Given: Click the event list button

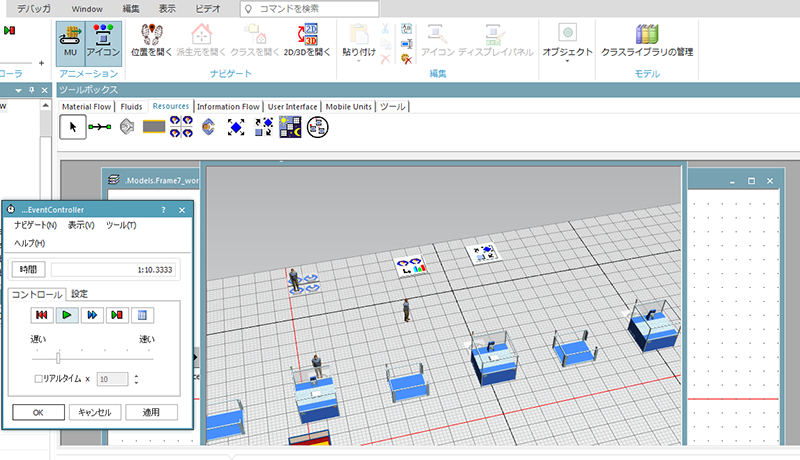Looking at the screenshot, I should tap(142, 315).
